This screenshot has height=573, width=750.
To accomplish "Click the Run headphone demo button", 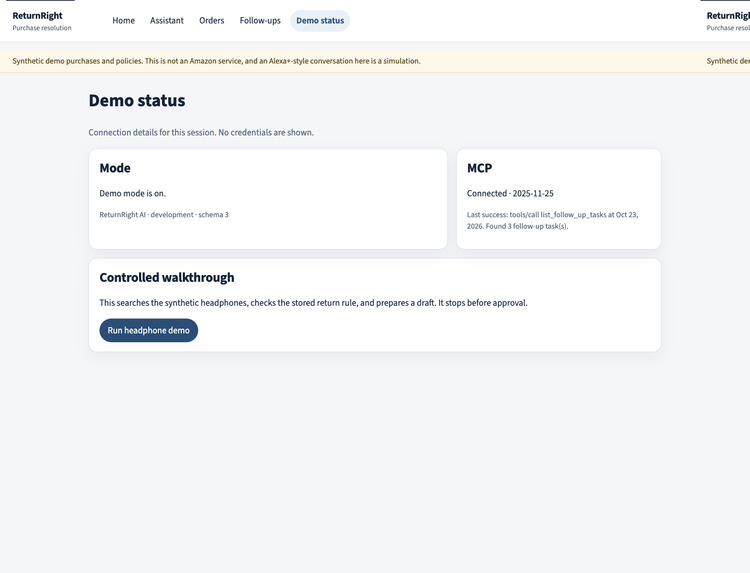I will [149, 331].
